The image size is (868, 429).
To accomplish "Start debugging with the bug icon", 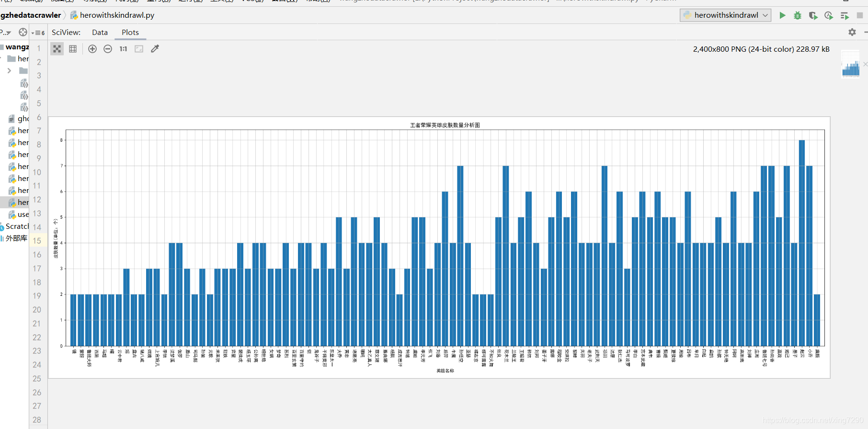I will tap(798, 15).
